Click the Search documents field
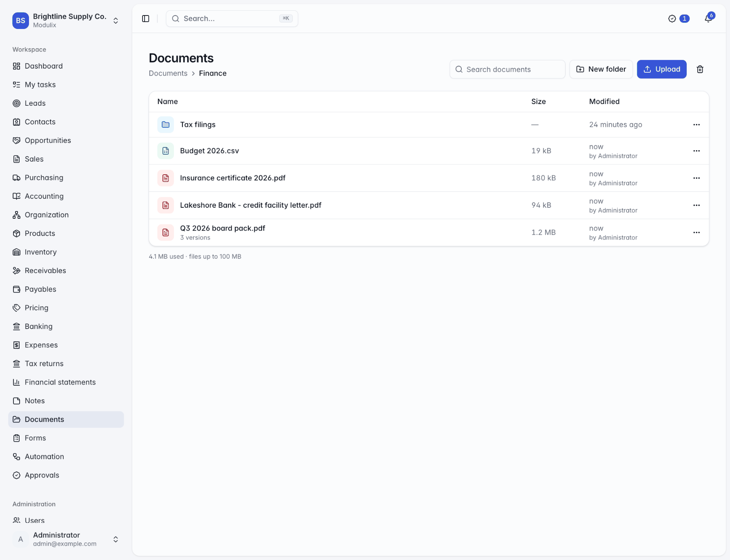The width and height of the screenshot is (730, 560). 507,69
